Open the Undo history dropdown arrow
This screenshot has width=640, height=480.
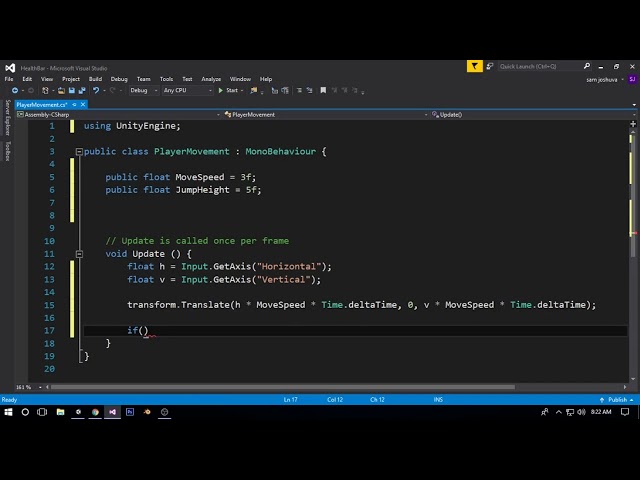coord(104,91)
